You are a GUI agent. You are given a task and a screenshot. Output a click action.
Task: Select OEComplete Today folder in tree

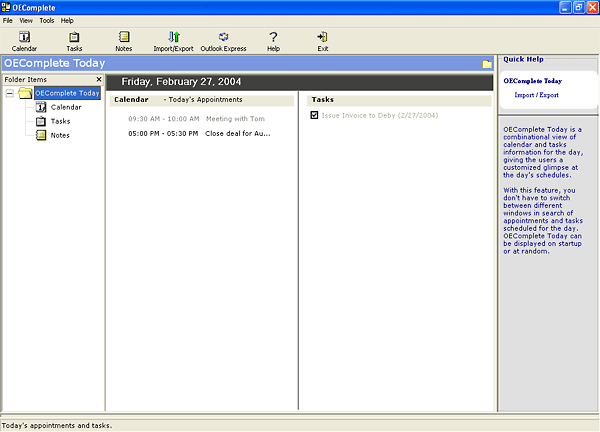pos(67,93)
